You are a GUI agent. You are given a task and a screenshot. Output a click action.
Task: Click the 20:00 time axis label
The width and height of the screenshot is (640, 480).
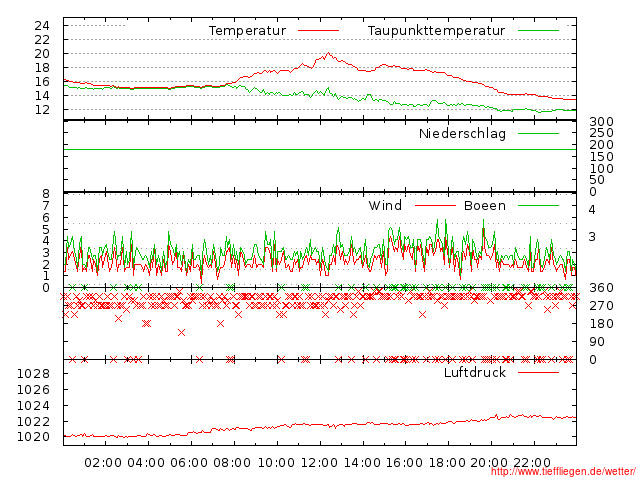(489, 463)
